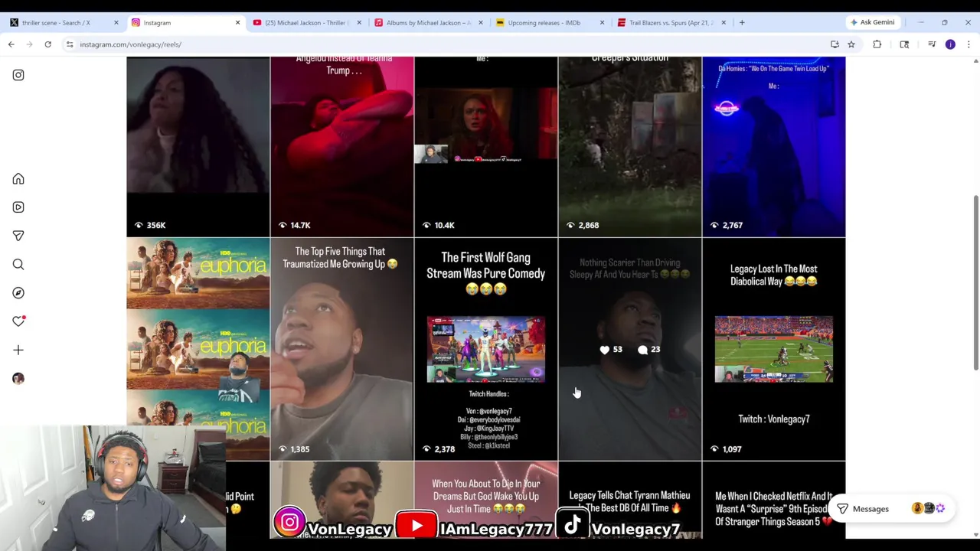Open First Wolf Gang Stream reel
The width and height of the screenshot is (980, 551).
(486, 349)
